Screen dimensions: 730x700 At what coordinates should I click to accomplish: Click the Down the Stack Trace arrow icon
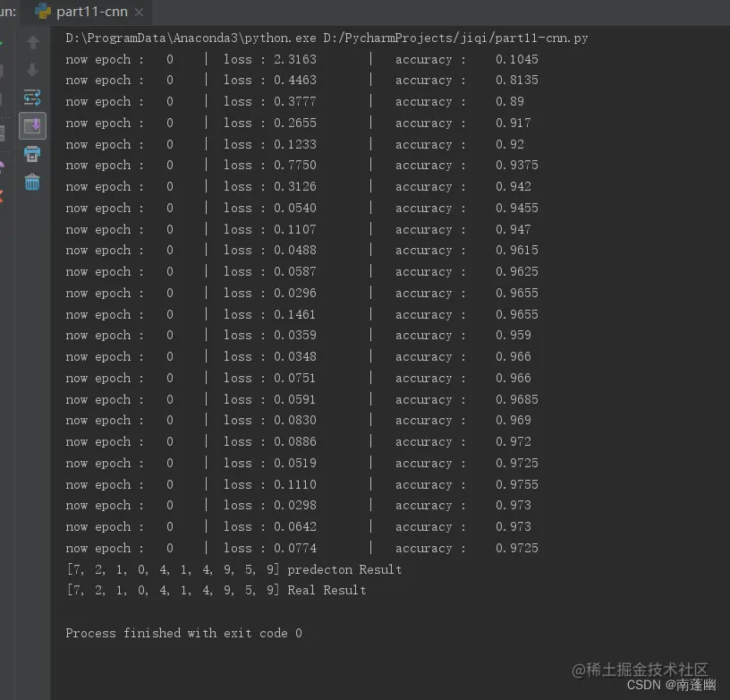32,71
